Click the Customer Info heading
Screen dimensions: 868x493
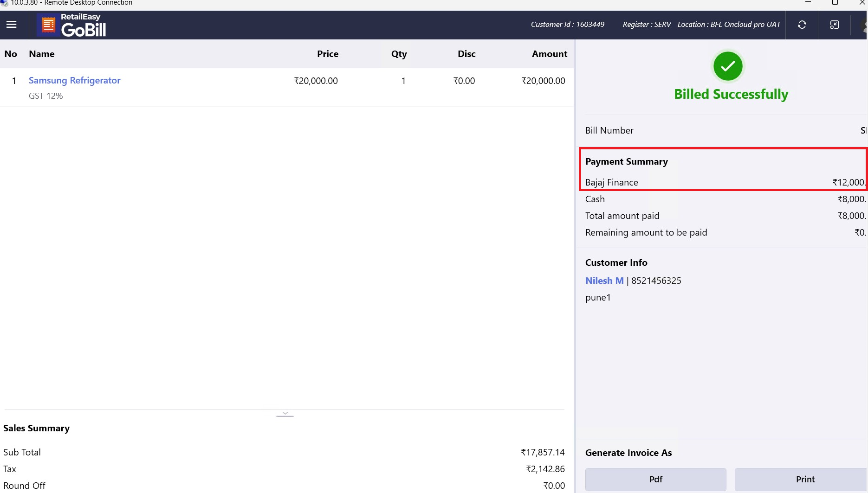pyautogui.click(x=616, y=263)
